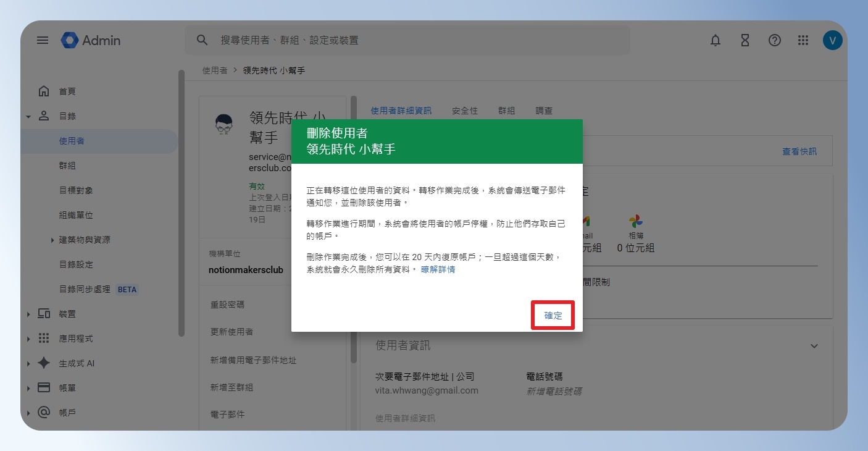Image resolution: width=868 pixels, height=451 pixels.
Task: Click the sparkle icon beside 生成式 AI
Action: click(x=44, y=363)
